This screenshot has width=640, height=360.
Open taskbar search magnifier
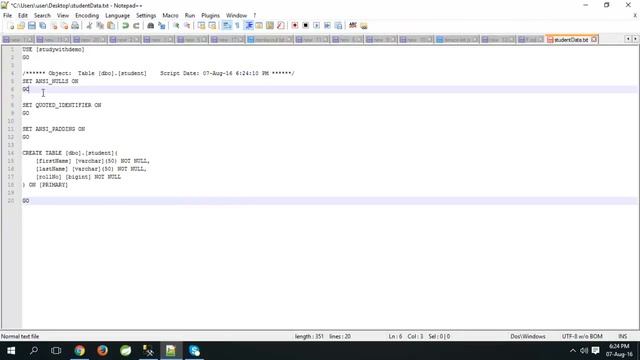click(x=34, y=351)
